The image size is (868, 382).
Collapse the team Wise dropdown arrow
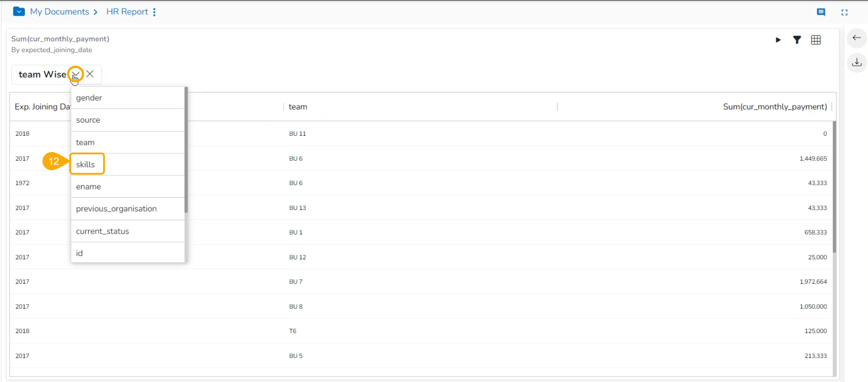76,74
